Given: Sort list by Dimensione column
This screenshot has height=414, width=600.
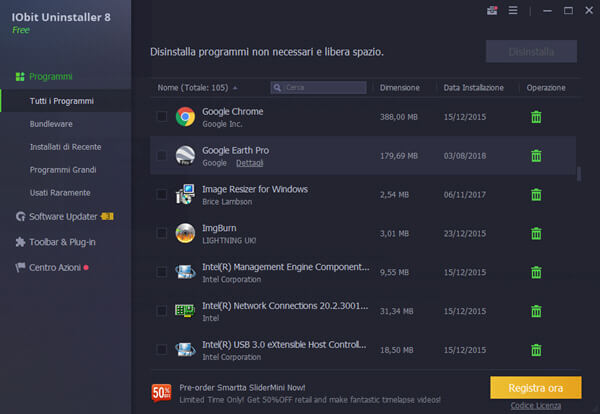Looking at the screenshot, I should [x=399, y=88].
